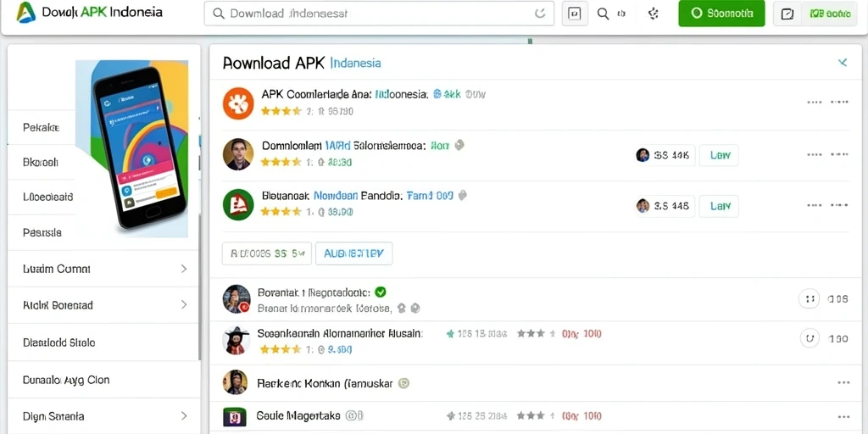868x434 pixels.
Task: Click the square icon button beside search field
Action: [x=575, y=14]
